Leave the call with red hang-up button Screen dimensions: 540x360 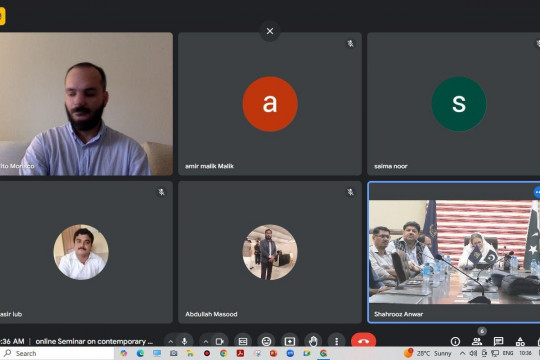(363, 341)
